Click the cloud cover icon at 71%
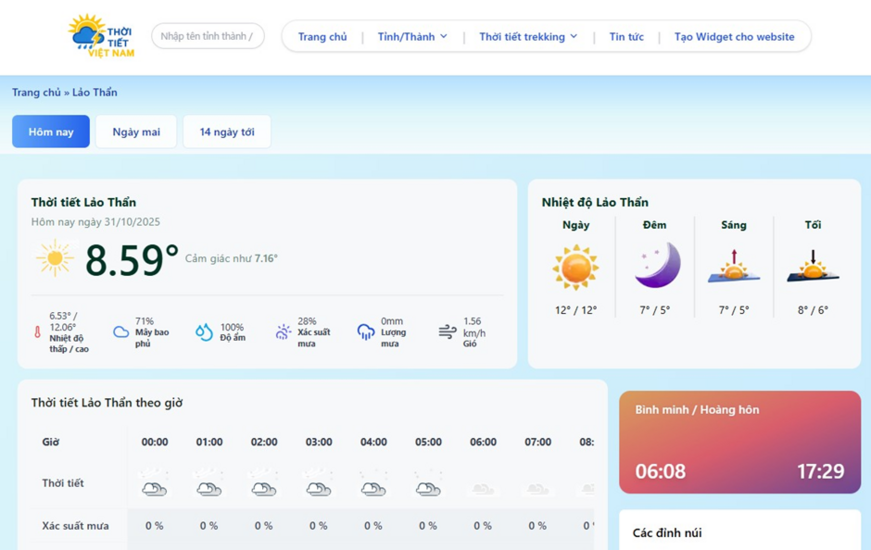The height and width of the screenshot is (550, 871). coord(121,332)
